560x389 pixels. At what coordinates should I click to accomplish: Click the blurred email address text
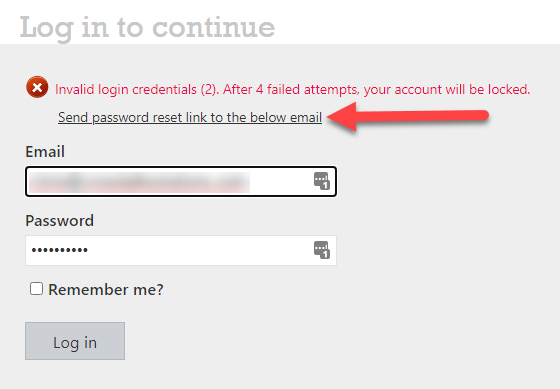(x=139, y=182)
